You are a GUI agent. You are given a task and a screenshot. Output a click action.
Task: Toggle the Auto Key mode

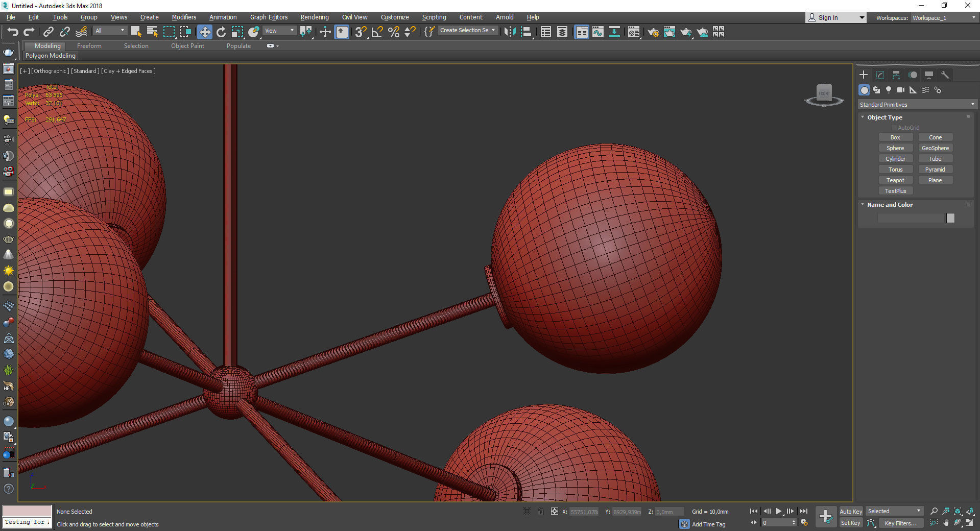click(x=851, y=512)
